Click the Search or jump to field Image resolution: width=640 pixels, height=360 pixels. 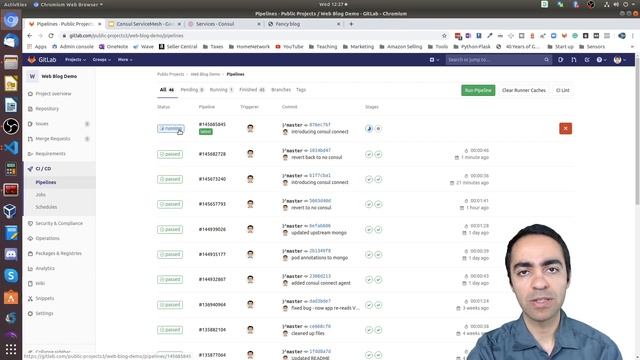(x=498, y=60)
